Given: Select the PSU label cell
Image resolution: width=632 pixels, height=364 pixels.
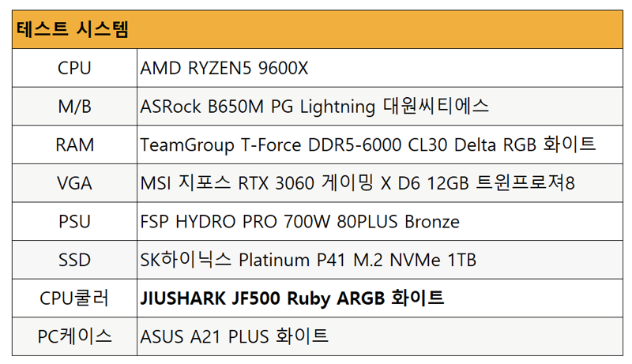Looking at the screenshot, I should click(74, 222).
